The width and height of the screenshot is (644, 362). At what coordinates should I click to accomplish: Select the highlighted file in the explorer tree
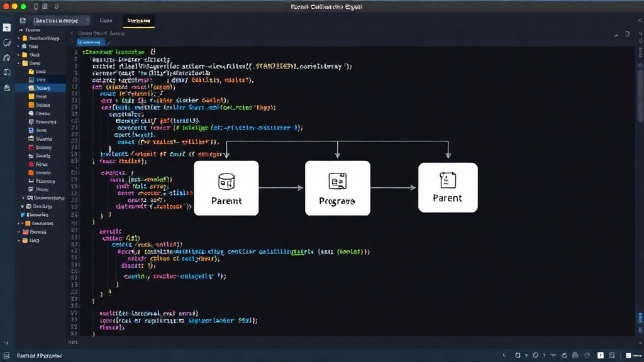click(x=41, y=88)
